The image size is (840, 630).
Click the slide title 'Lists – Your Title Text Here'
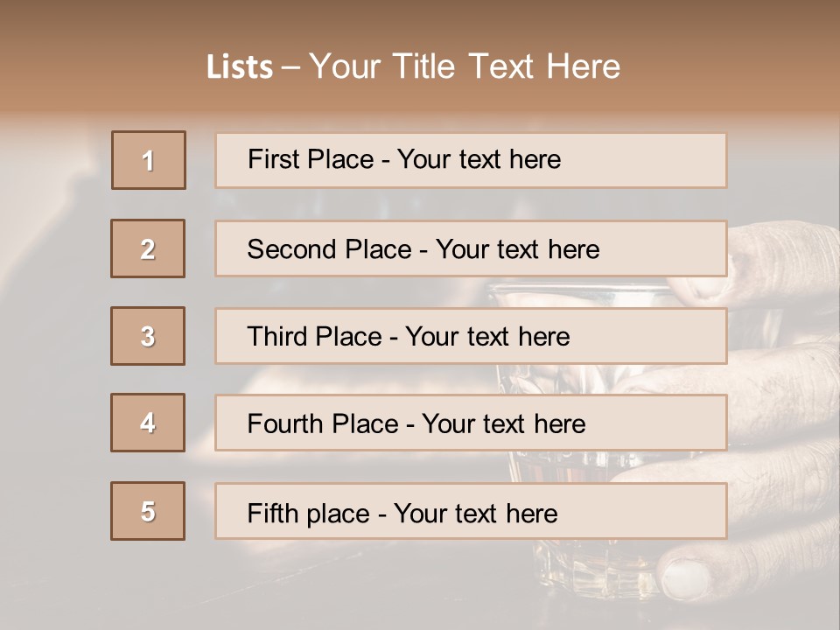tap(413, 66)
